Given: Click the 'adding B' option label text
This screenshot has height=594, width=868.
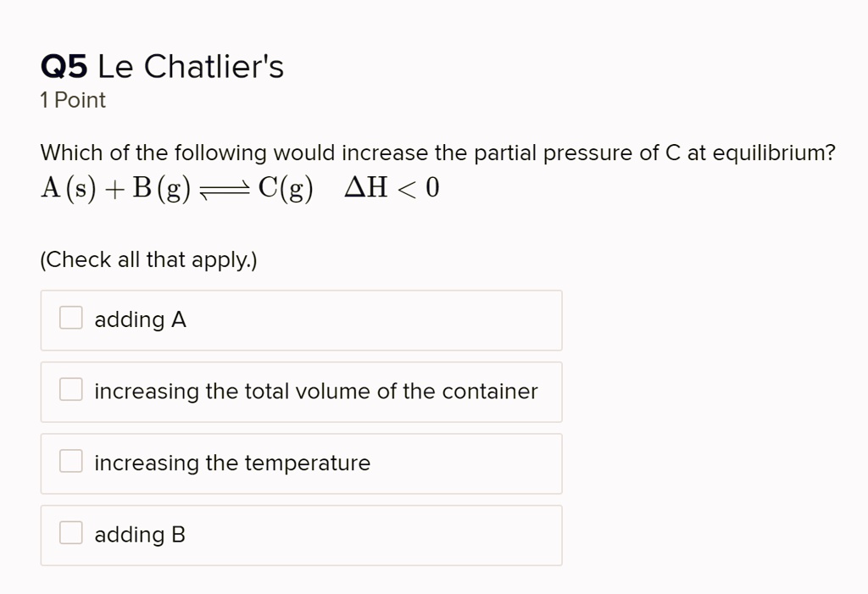Looking at the screenshot, I should 141,535.
